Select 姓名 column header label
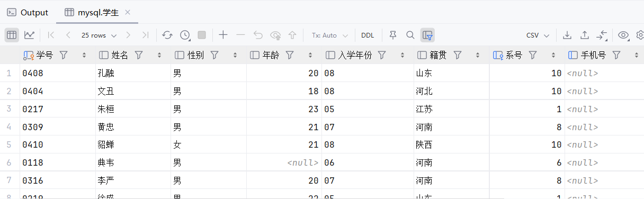 [120, 55]
